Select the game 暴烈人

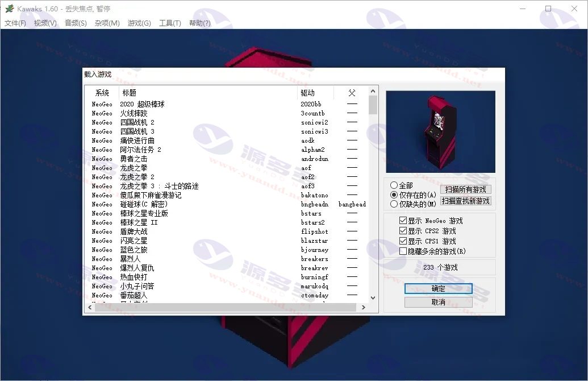coord(130,259)
